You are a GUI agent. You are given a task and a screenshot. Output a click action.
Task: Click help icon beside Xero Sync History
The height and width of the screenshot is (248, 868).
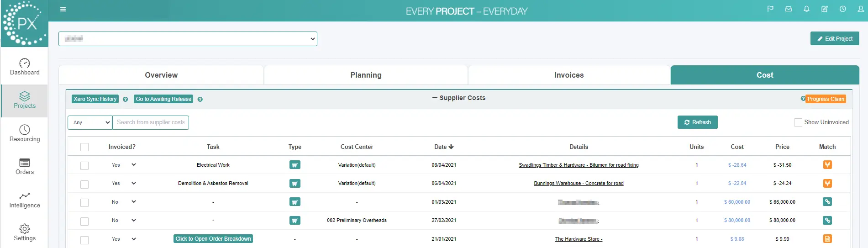coord(125,99)
